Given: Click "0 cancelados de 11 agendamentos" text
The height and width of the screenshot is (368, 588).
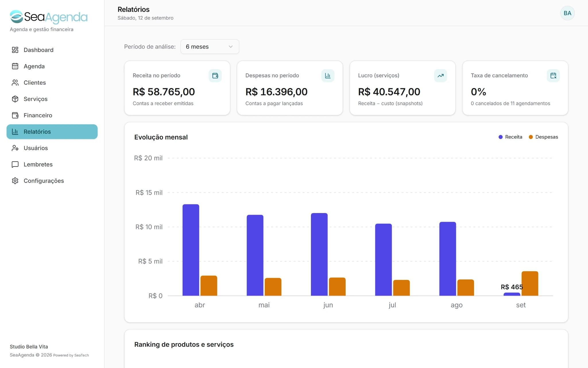Looking at the screenshot, I should [x=510, y=103].
